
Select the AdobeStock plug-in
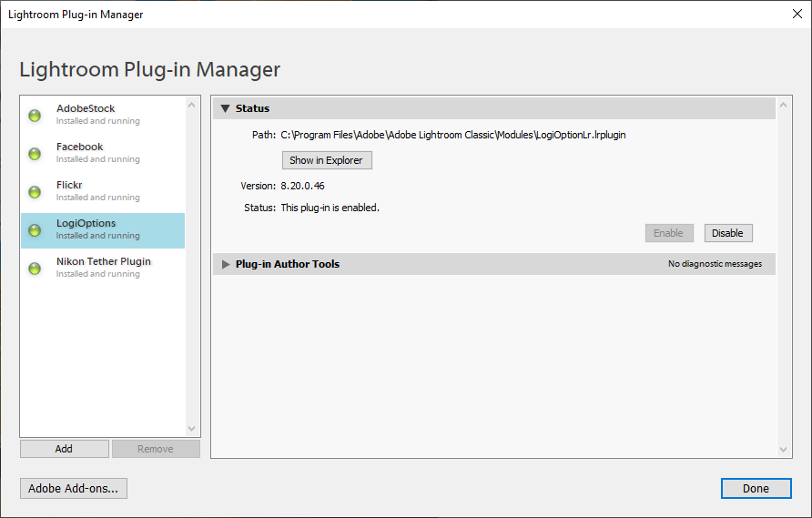pyautogui.click(x=103, y=115)
